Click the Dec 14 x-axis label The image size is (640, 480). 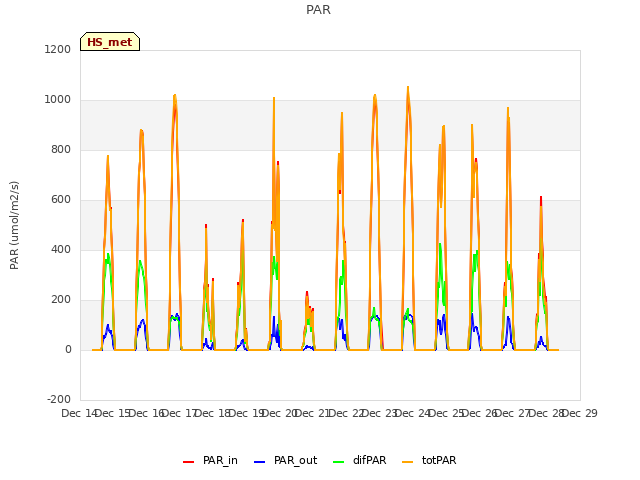pyautogui.click(x=78, y=413)
